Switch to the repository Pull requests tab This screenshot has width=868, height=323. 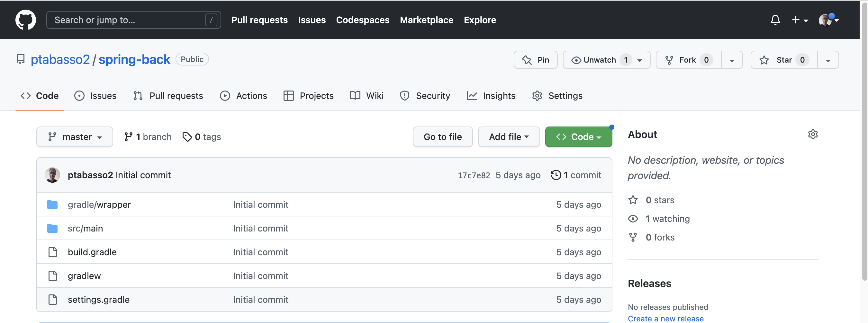[168, 96]
